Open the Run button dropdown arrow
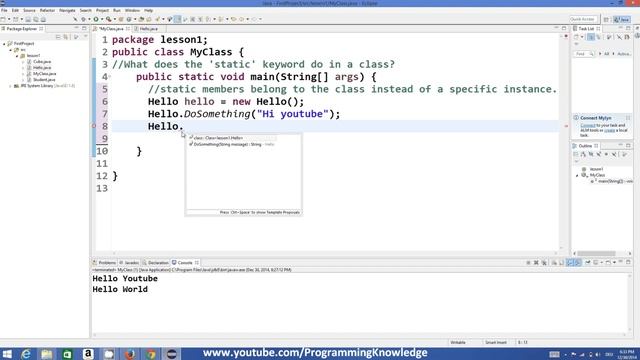The image size is (640, 360). (x=102, y=19)
